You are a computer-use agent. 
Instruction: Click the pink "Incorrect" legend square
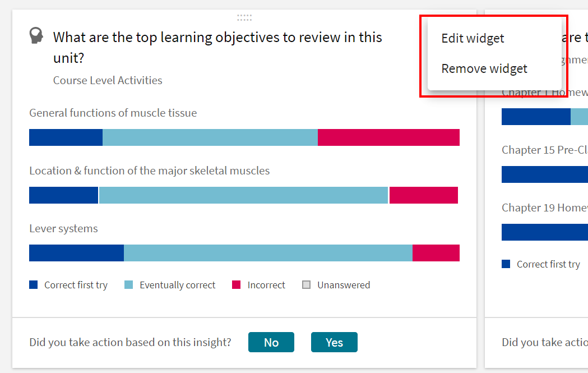coord(237,284)
